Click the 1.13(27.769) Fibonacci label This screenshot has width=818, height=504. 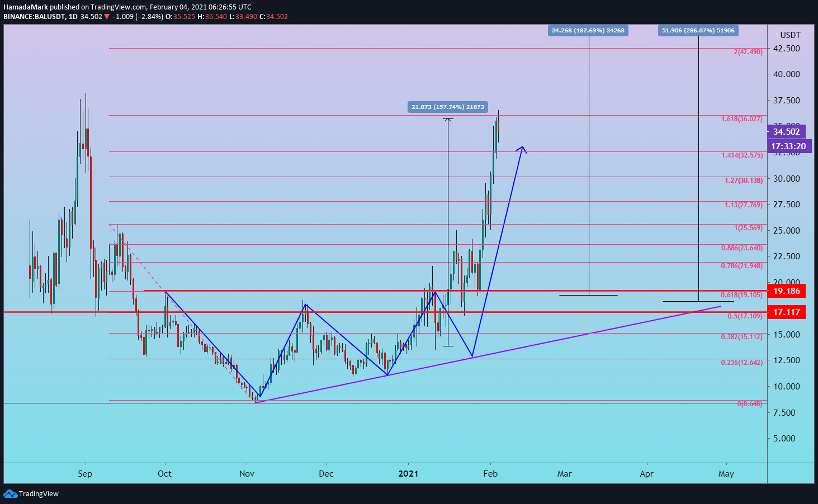tap(744, 205)
